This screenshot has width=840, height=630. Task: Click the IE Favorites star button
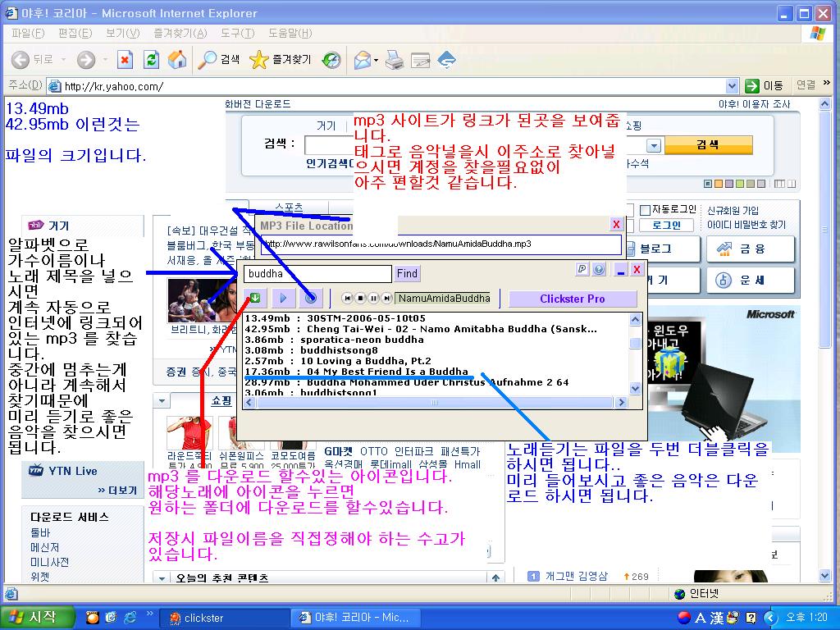281,59
